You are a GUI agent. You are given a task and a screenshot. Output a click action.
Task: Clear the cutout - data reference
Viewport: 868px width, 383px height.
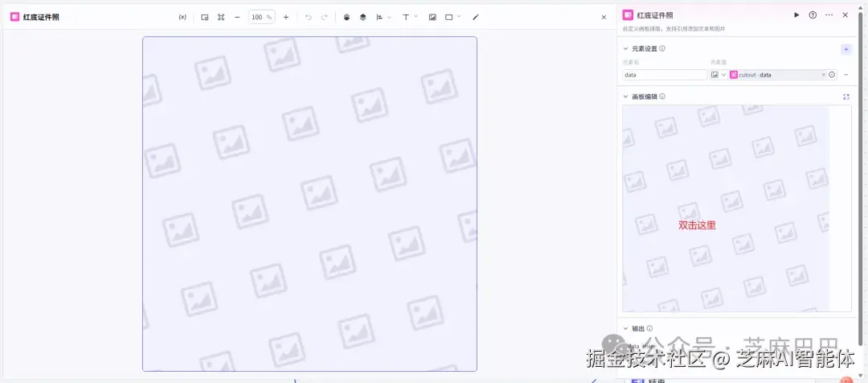pyautogui.click(x=823, y=75)
